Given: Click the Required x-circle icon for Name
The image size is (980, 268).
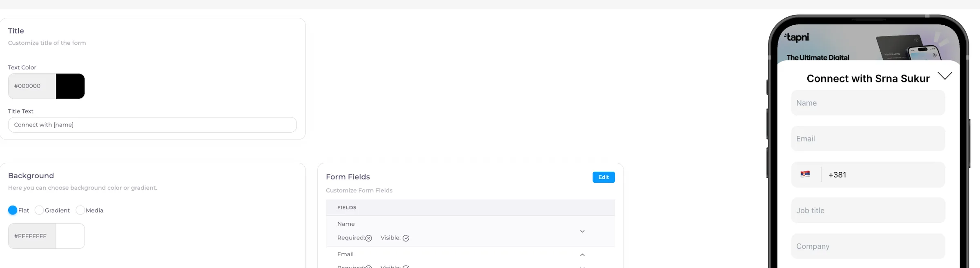Looking at the screenshot, I should [x=369, y=238].
